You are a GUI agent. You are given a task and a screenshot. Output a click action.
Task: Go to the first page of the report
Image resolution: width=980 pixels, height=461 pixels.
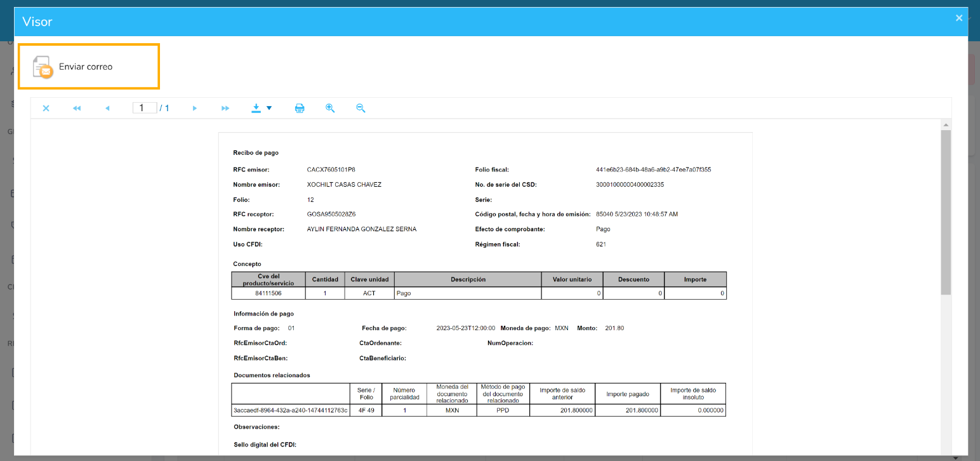(77, 109)
